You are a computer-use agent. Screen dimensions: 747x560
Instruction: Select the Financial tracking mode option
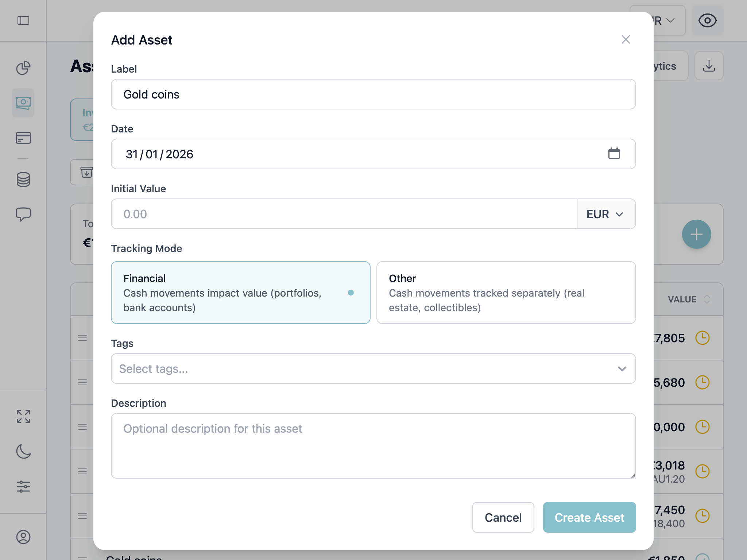240,293
